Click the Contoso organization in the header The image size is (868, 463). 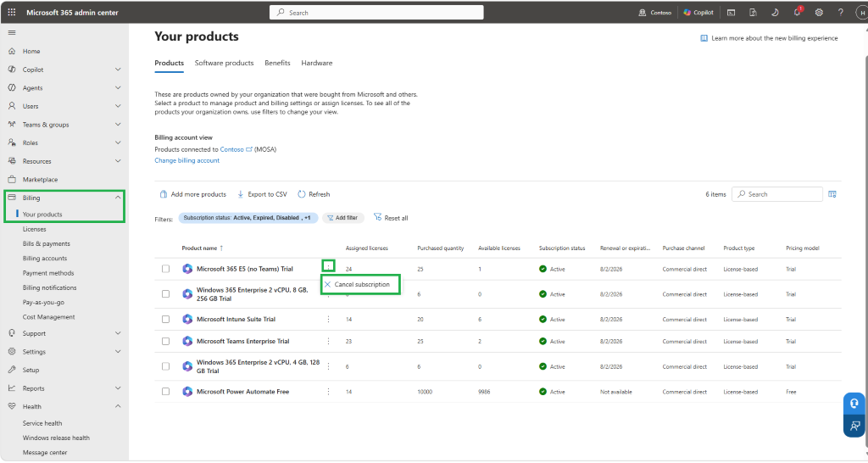click(655, 12)
